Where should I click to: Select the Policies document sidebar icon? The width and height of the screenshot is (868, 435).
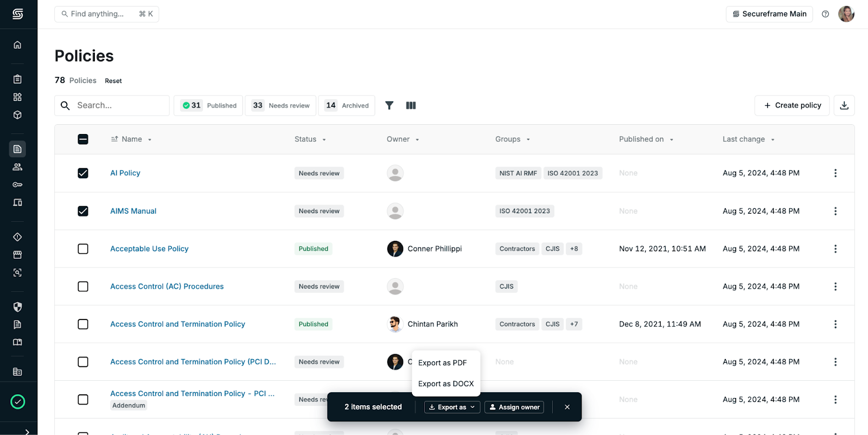click(17, 149)
